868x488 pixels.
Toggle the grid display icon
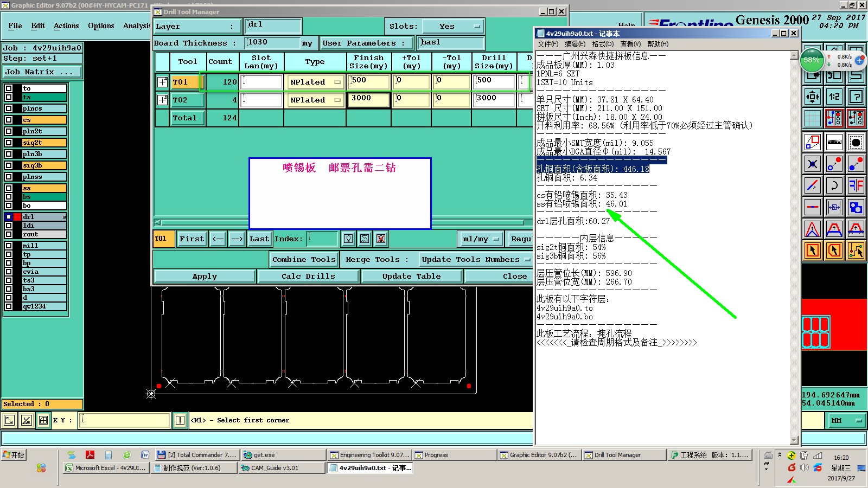(813, 118)
